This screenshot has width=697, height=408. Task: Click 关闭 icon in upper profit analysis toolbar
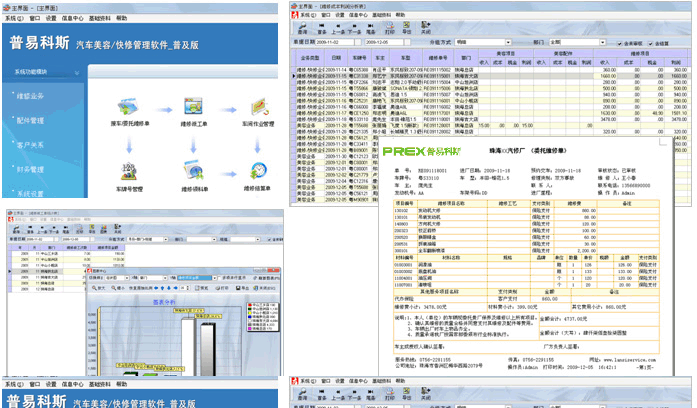[x=425, y=28]
